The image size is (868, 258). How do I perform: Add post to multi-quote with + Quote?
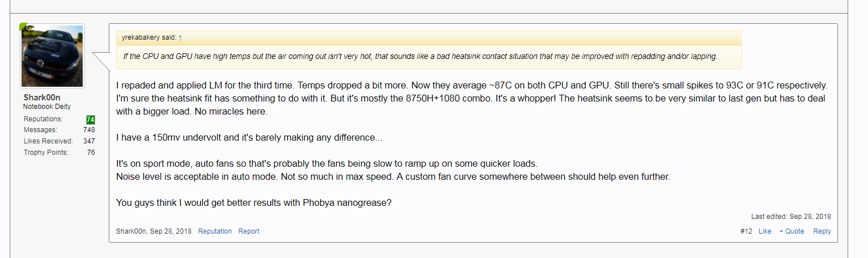tap(792, 231)
